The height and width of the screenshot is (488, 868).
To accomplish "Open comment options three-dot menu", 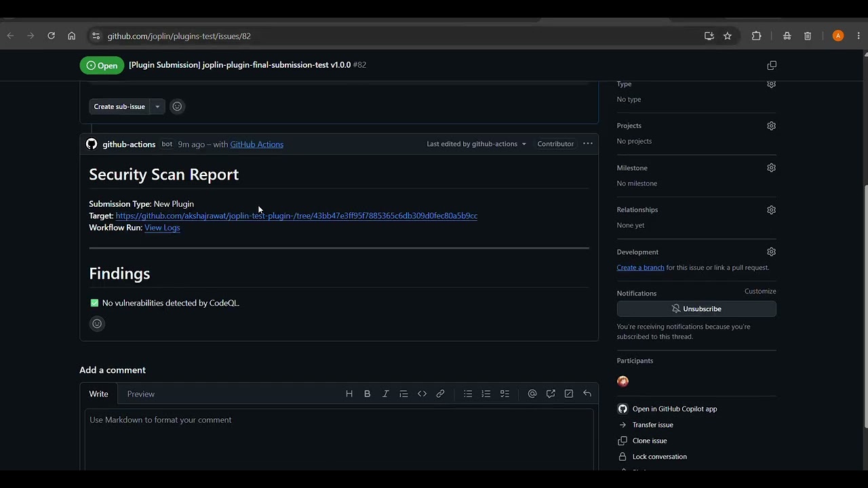I will tap(588, 144).
